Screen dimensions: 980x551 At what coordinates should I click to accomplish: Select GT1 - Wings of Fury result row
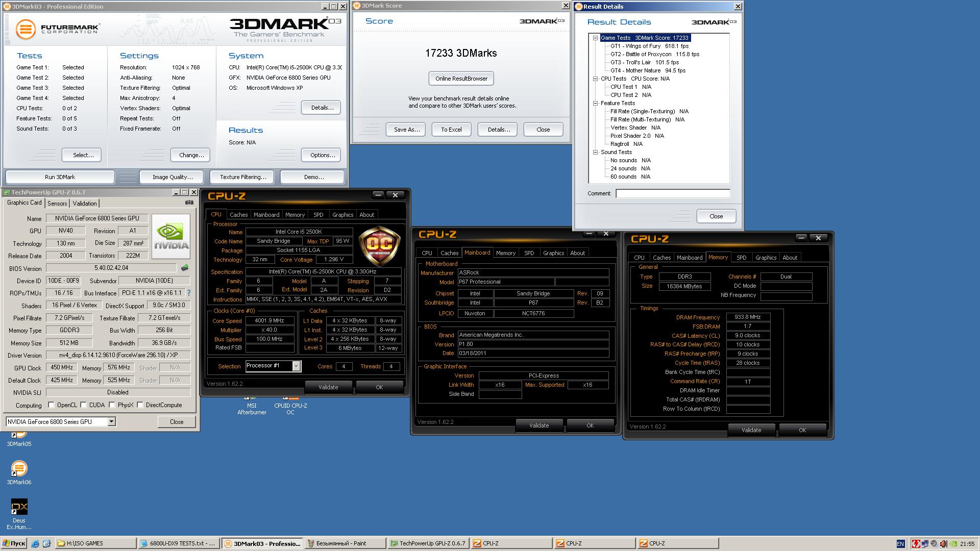649,46
